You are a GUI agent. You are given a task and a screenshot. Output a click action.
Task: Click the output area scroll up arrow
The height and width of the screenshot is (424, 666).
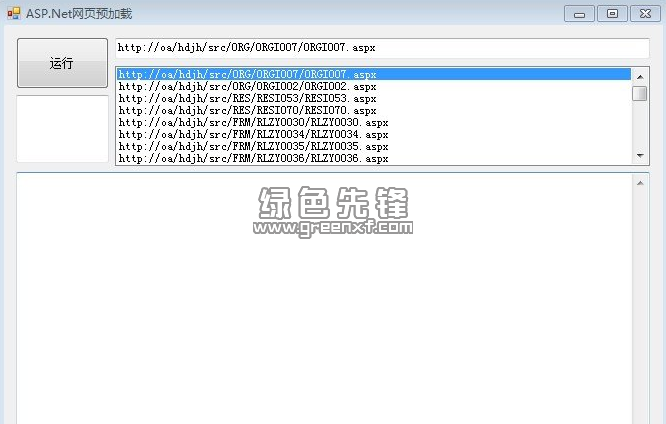640,183
